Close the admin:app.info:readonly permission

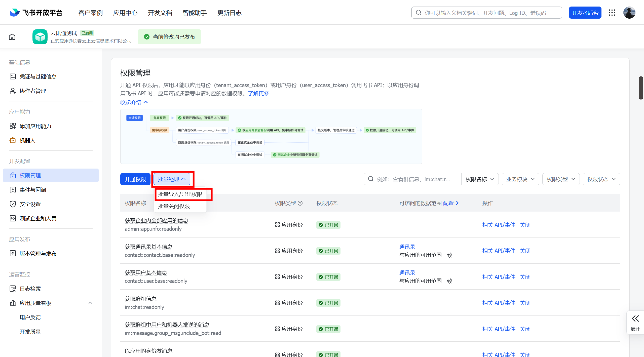[525, 225]
